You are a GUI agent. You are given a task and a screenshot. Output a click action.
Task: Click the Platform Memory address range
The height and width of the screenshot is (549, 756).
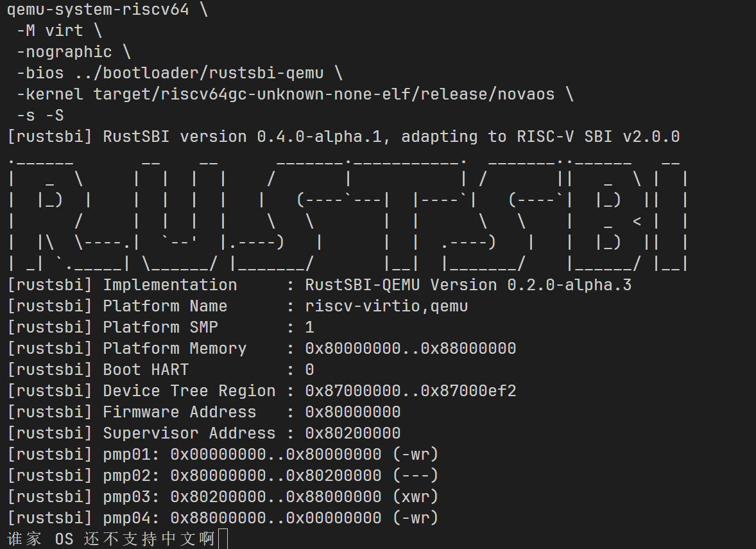pos(410,349)
